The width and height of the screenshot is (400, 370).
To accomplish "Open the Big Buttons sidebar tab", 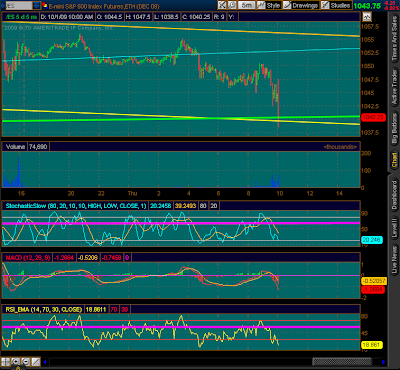I will pos(395,128).
